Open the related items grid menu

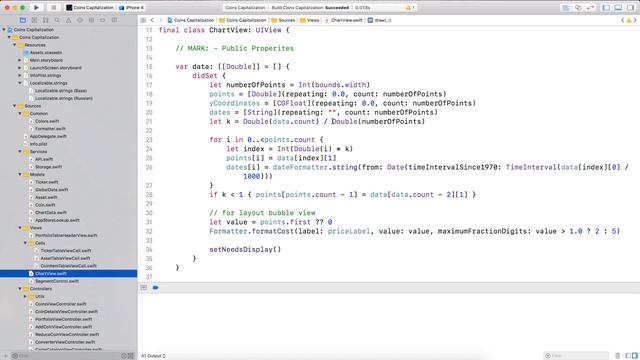143,20
